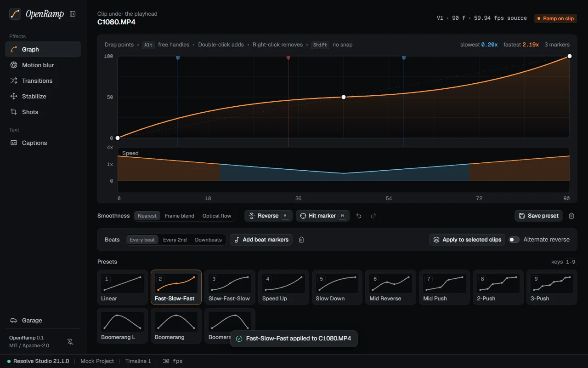Clear beat markers with trash icon

pyautogui.click(x=301, y=240)
